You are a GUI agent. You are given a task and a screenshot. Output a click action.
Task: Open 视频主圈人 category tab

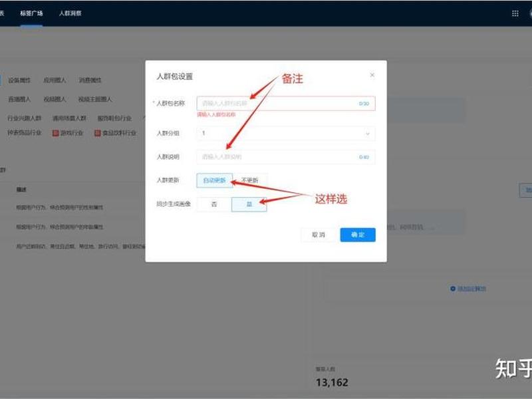pyautogui.click(x=95, y=99)
